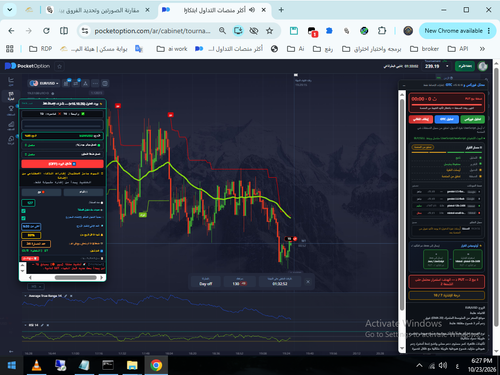Screen dimensions: 500x375
Task: Open the Chrome profile avatar
Action: 408,31
